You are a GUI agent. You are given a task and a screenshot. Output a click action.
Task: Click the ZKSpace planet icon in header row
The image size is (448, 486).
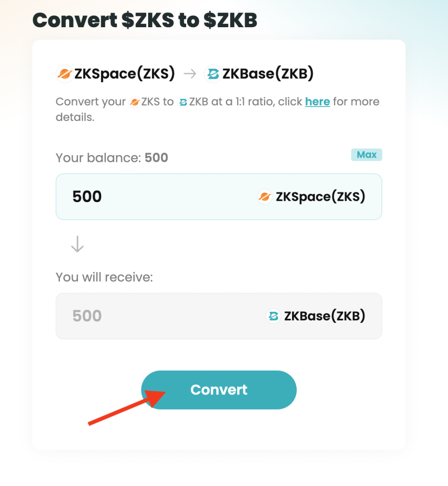pyautogui.click(x=65, y=74)
